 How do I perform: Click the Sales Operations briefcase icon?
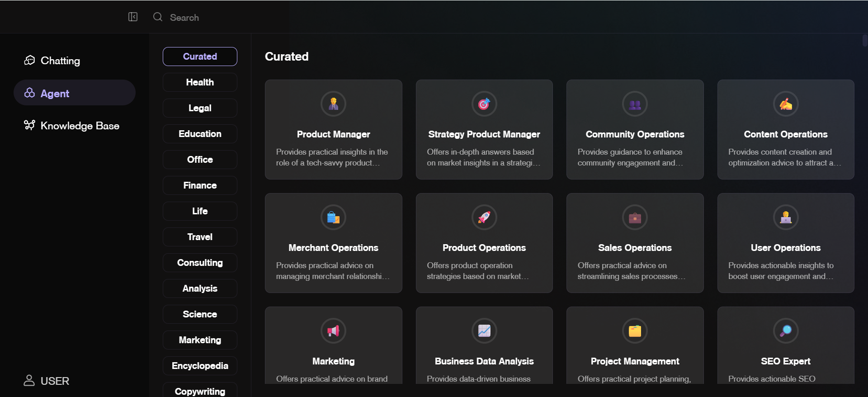point(635,217)
